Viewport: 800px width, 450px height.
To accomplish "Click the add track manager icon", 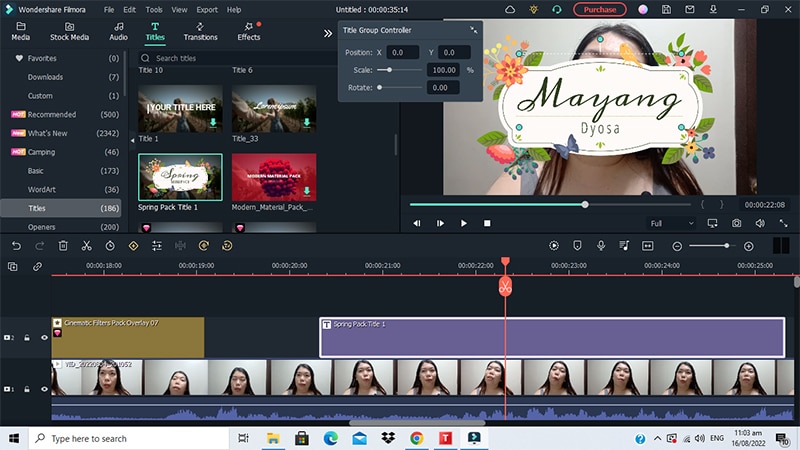I will tap(13, 266).
